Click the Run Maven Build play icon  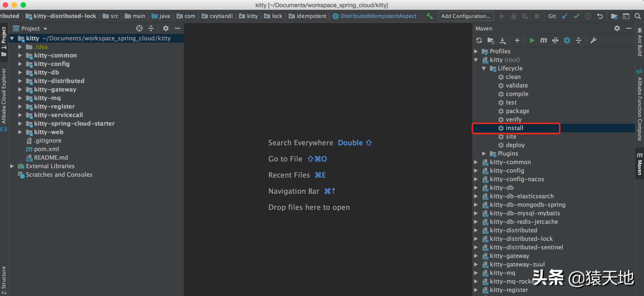(532, 41)
